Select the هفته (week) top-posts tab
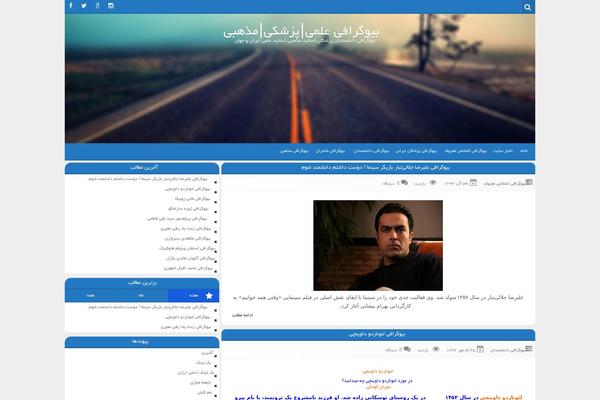The width and height of the screenshot is (600, 400). [x=194, y=296]
